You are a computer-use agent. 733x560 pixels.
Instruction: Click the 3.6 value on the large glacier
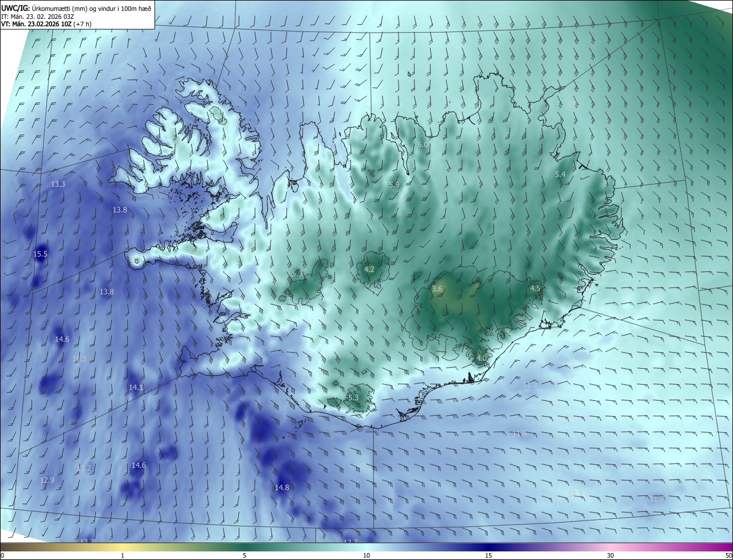point(437,289)
